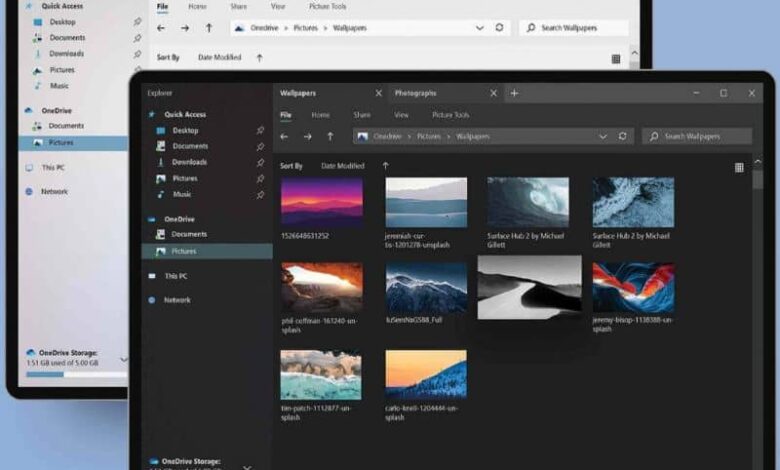Select tim-patch aerial beach thumbnail
The width and height of the screenshot is (780, 470).
[321, 375]
